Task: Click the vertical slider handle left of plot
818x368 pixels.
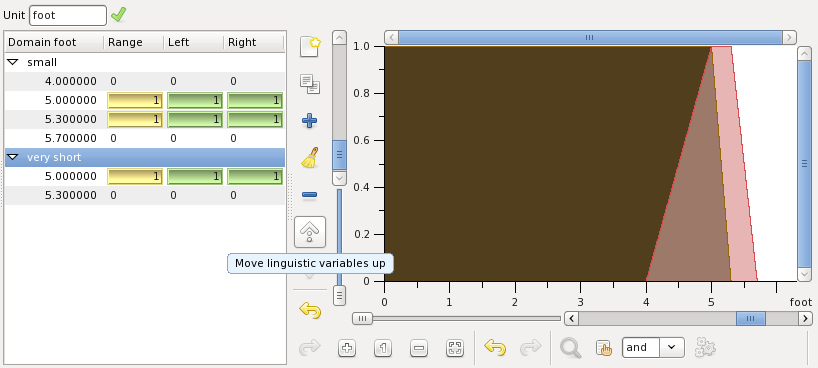Action: pos(339,295)
